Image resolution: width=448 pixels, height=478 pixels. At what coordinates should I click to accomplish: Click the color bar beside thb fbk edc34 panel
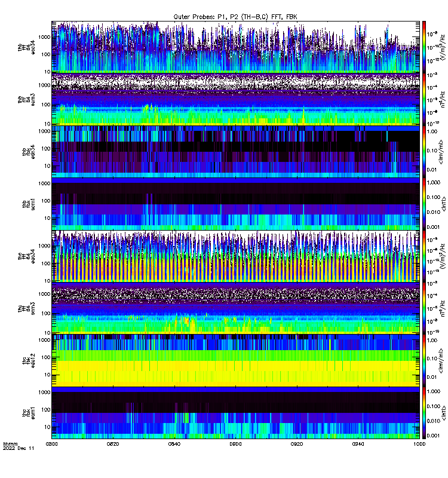(424, 152)
